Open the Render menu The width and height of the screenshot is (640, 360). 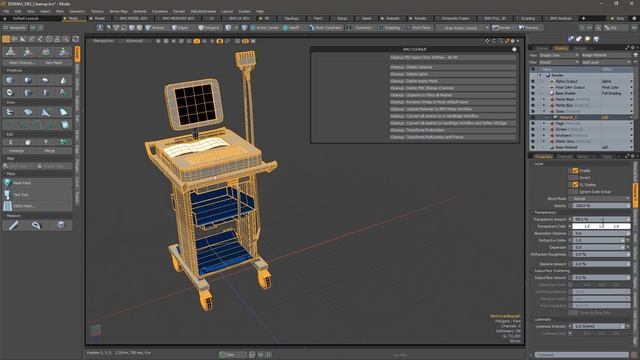(x=179, y=11)
